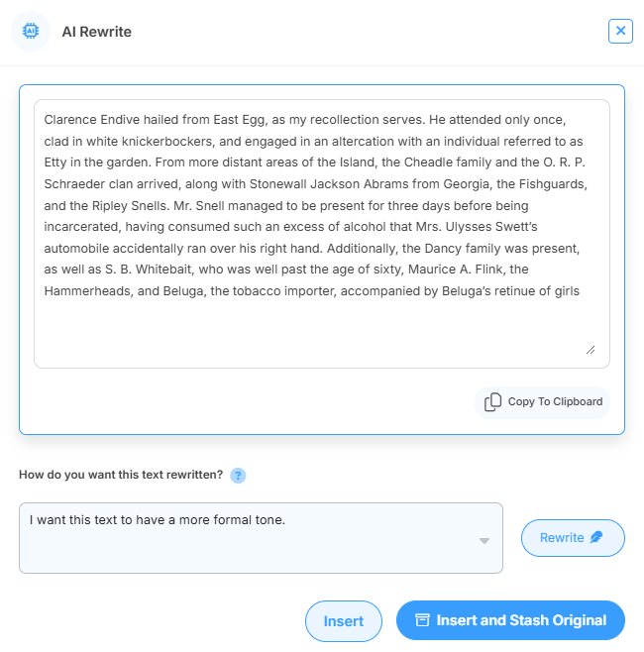Image resolution: width=644 pixels, height=652 pixels.
Task: Click the Insert button
Action: point(344,621)
